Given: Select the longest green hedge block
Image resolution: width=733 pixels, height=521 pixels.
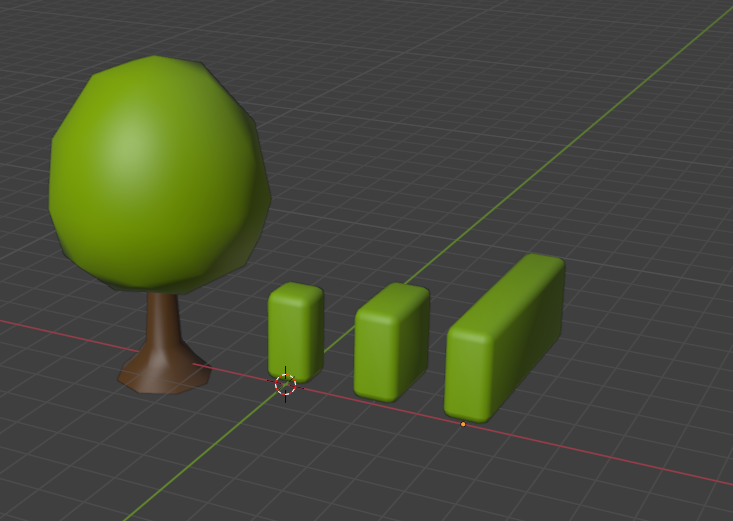Looking at the screenshot, I should pyautogui.click(x=504, y=338).
